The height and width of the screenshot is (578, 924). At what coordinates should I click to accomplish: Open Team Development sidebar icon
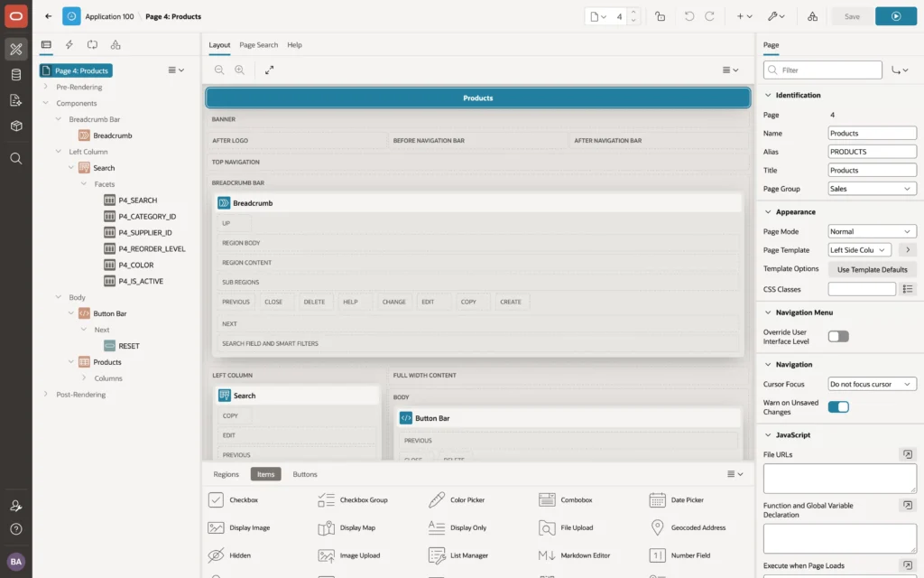click(x=16, y=100)
